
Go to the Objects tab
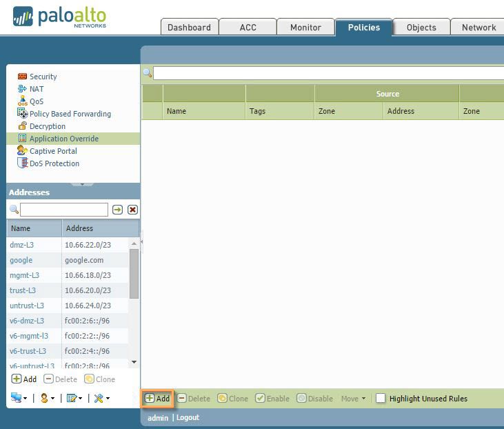[x=421, y=28]
